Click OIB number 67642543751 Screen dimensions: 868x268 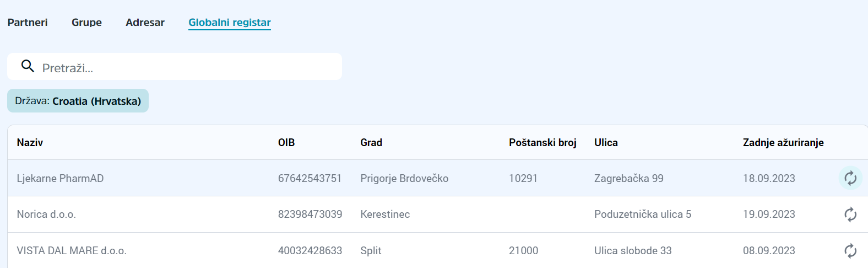pos(310,179)
